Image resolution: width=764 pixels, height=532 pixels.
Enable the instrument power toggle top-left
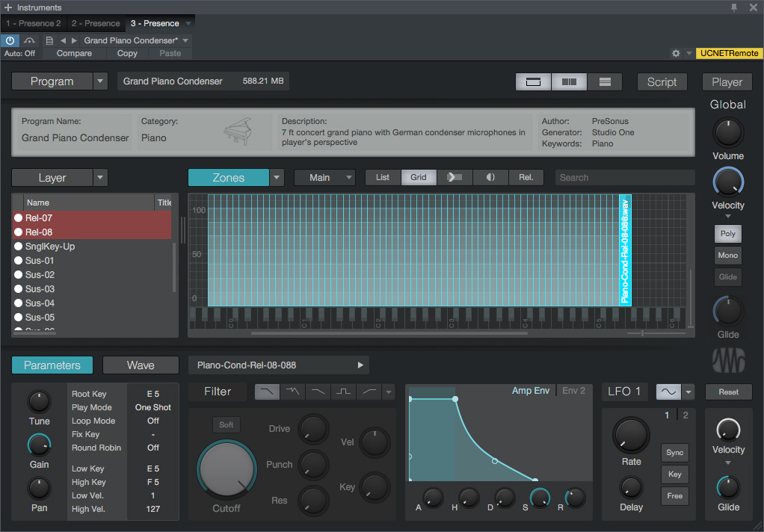[10, 40]
